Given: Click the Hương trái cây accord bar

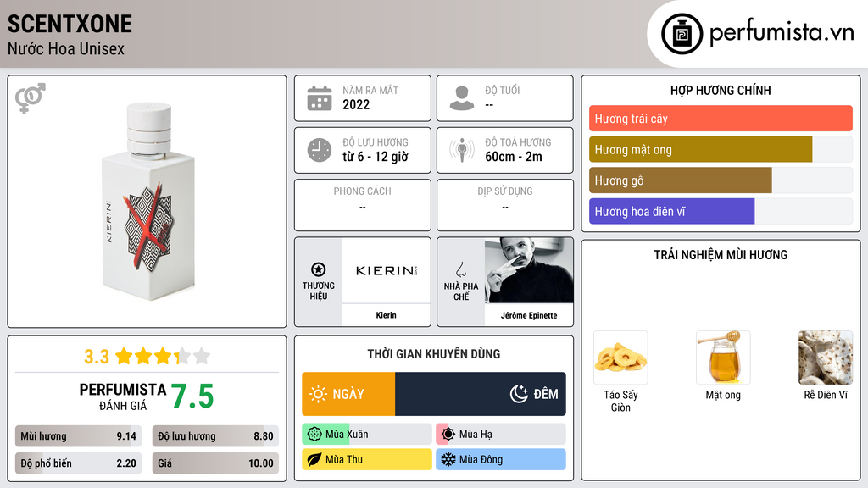Looking at the screenshot, I should (x=721, y=119).
